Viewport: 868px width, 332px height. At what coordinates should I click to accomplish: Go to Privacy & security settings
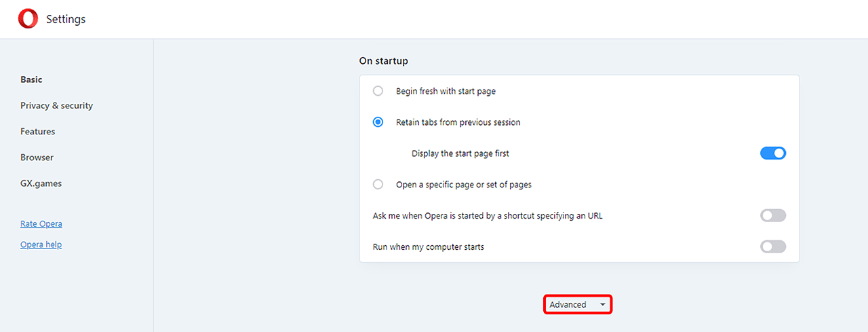pos(56,105)
